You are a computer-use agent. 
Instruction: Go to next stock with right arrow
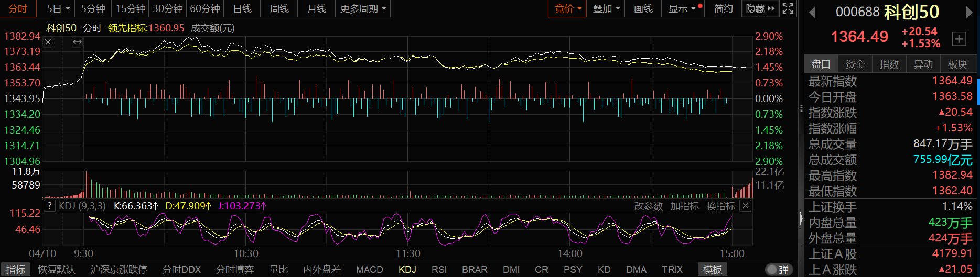pyautogui.click(x=969, y=12)
